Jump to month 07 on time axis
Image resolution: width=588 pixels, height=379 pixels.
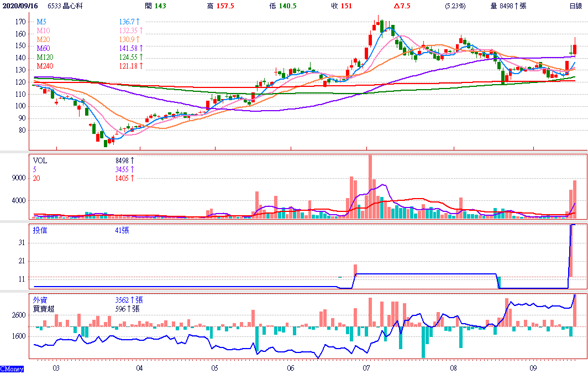point(366,367)
